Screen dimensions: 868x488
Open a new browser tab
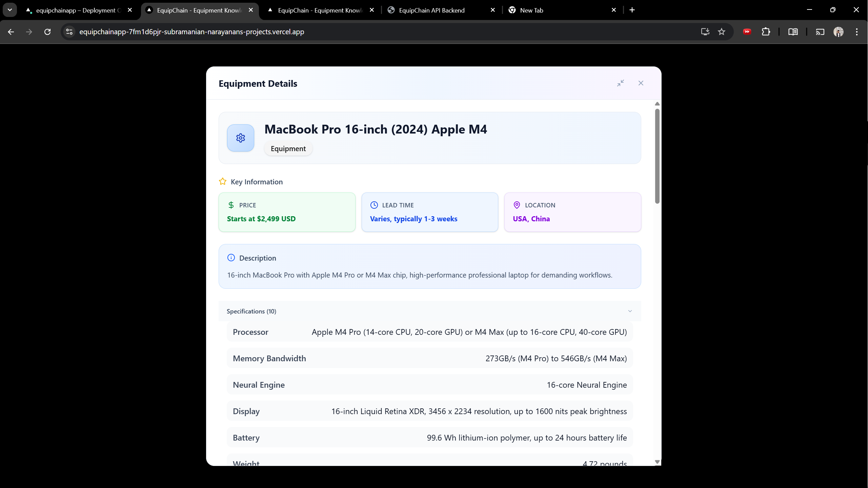632,10
